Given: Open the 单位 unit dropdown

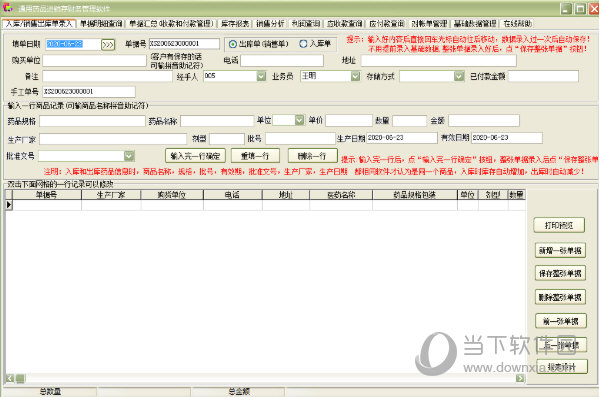Looking at the screenshot, I should point(299,120).
